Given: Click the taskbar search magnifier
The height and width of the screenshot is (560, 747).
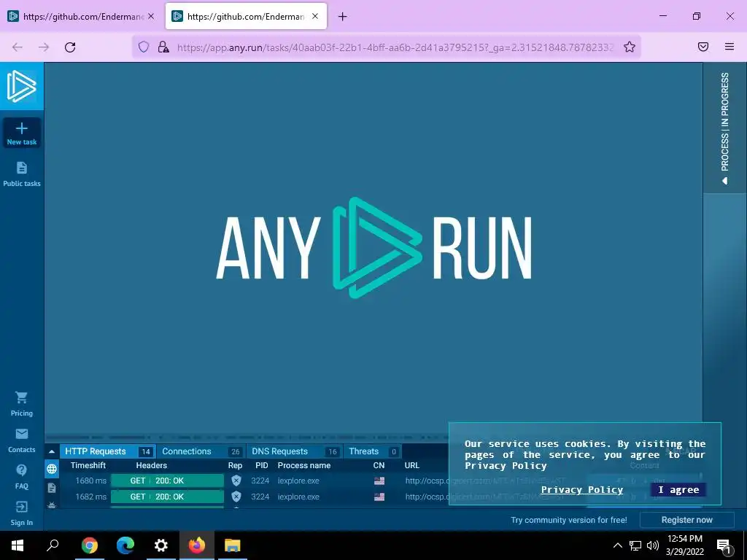Looking at the screenshot, I should click(53, 545).
